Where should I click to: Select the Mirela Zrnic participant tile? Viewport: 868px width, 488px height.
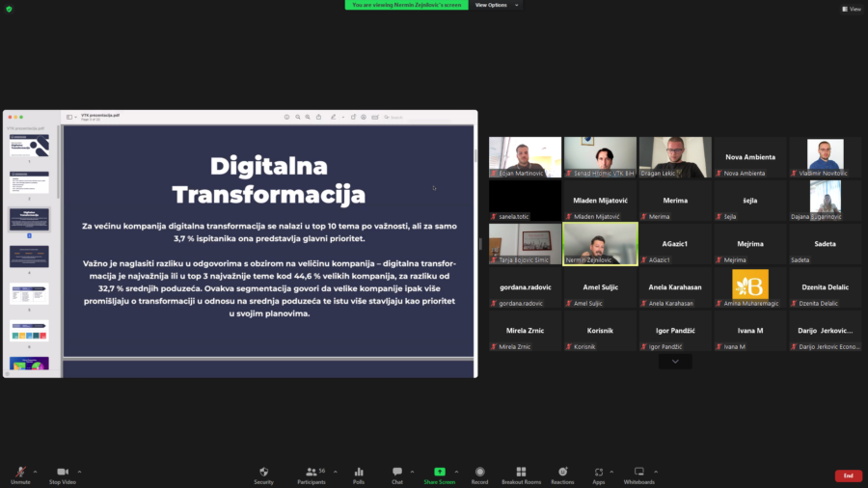click(x=525, y=330)
